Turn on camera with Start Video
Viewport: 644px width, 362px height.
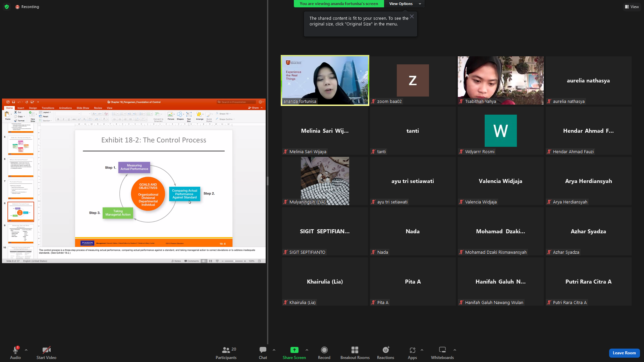(46, 353)
